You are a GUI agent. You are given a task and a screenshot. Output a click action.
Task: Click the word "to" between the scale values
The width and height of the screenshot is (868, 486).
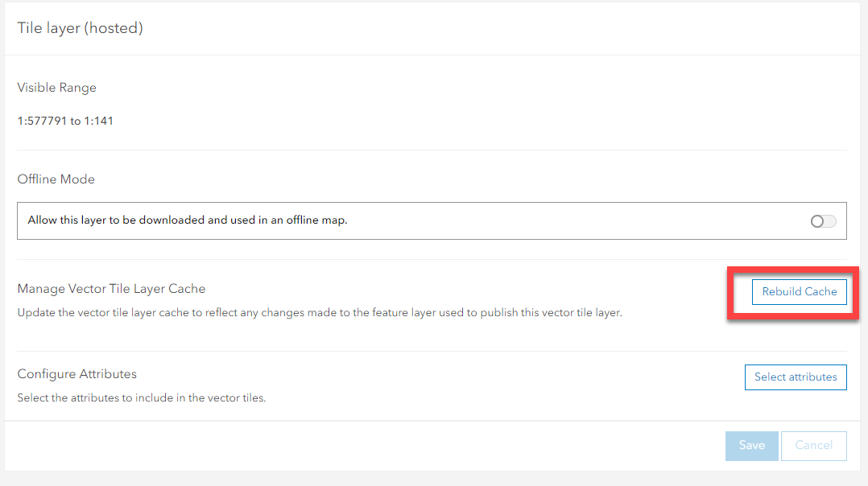76,121
